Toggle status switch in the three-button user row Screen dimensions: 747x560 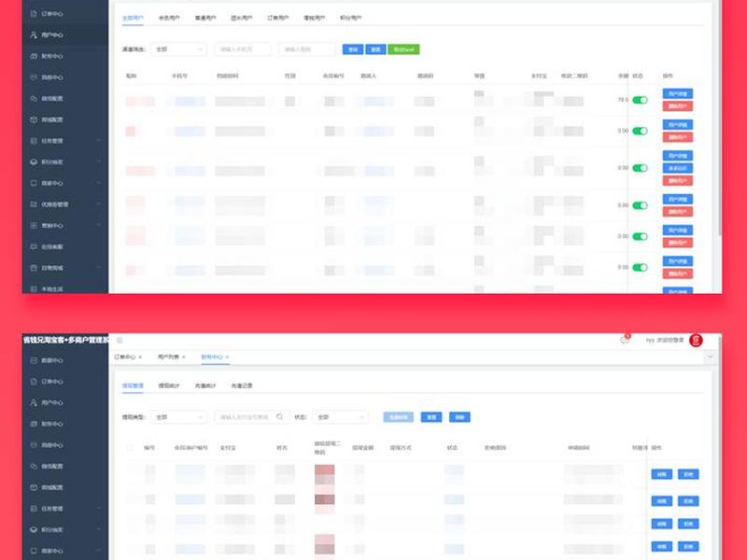(x=640, y=168)
